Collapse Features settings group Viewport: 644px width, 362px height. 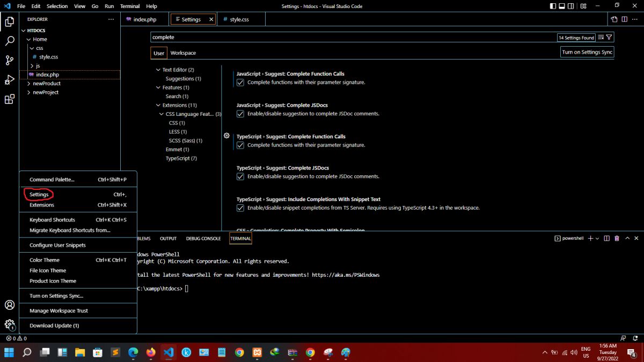coord(158,87)
